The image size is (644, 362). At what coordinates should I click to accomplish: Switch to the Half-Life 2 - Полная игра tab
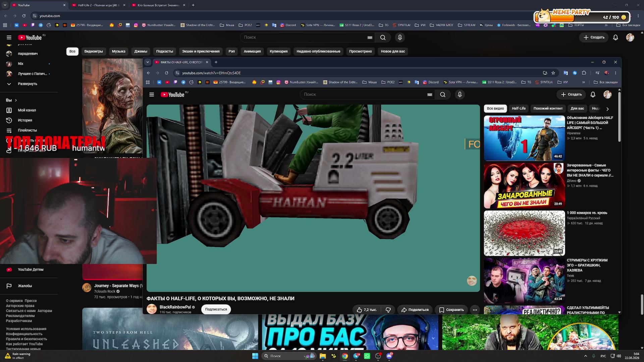98,5
